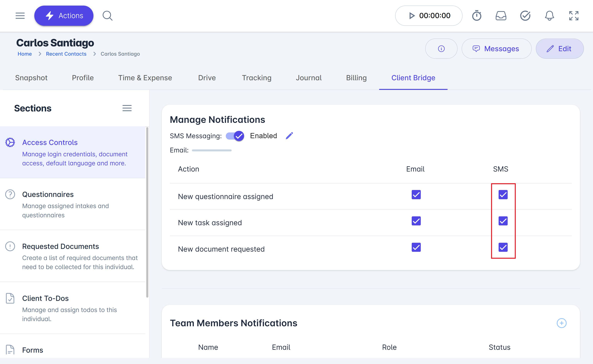Toggle fullscreen expand icon
The height and width of the screenshot is (364, 593).
pyautogui.click(x=574, y=16)
